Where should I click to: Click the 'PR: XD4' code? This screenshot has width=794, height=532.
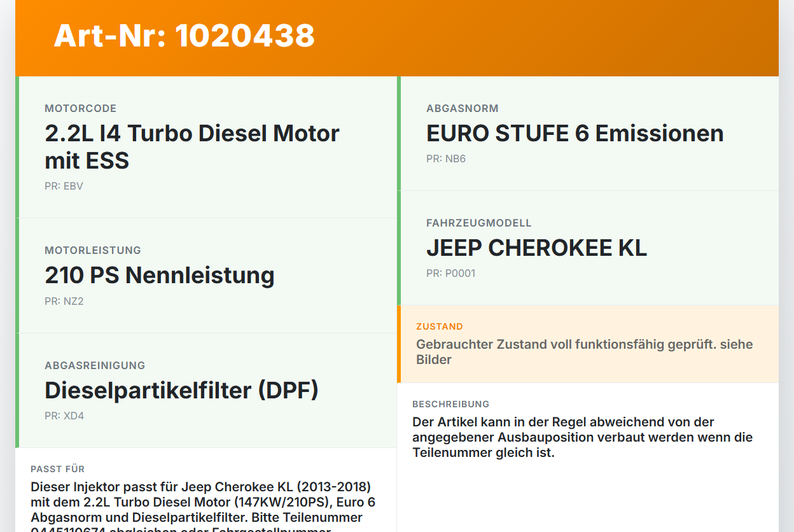[64, 416]
